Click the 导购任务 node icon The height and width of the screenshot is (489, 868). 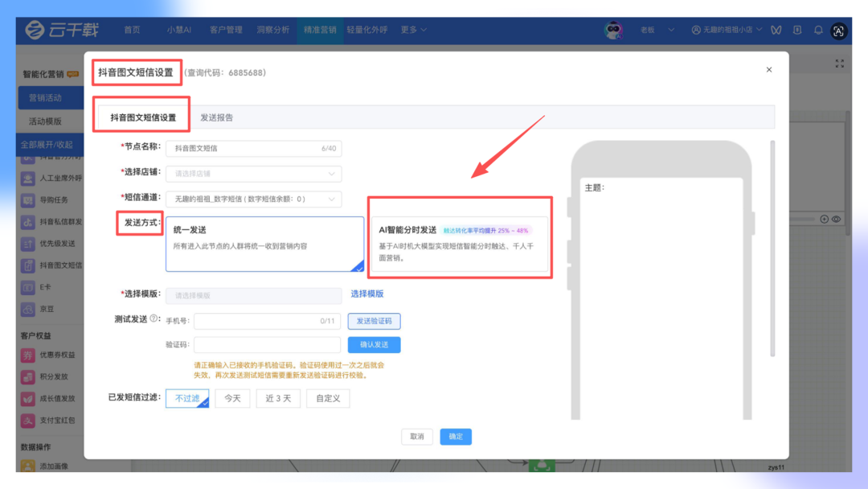[27, 200]
